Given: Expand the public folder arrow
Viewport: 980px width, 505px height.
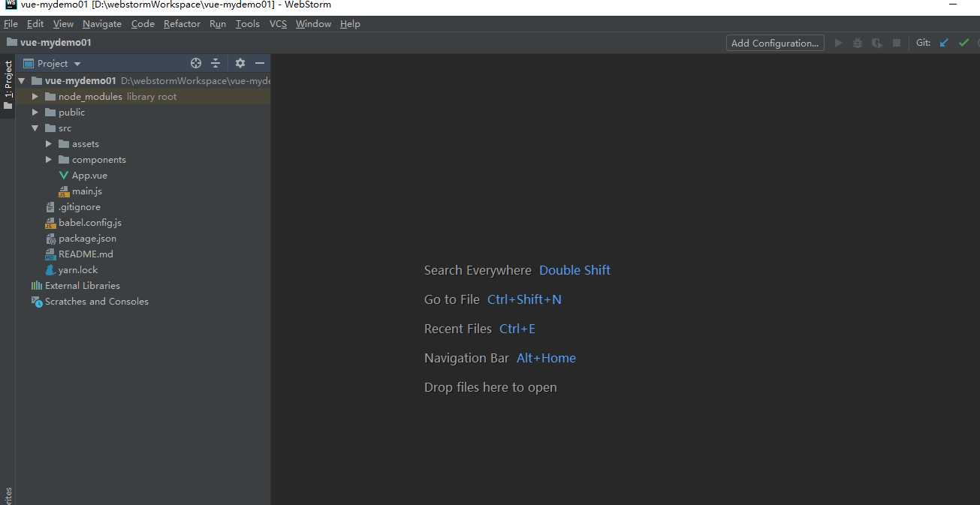Looking at the screenshot, I should [35, 113].
